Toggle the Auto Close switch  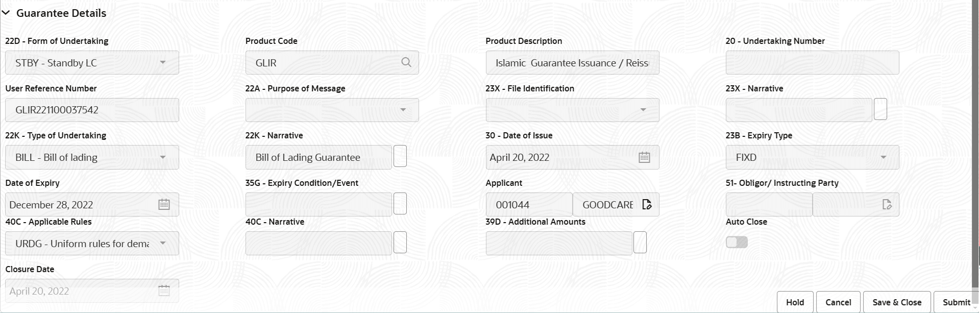pyautogui.click(x=737, y=242)
